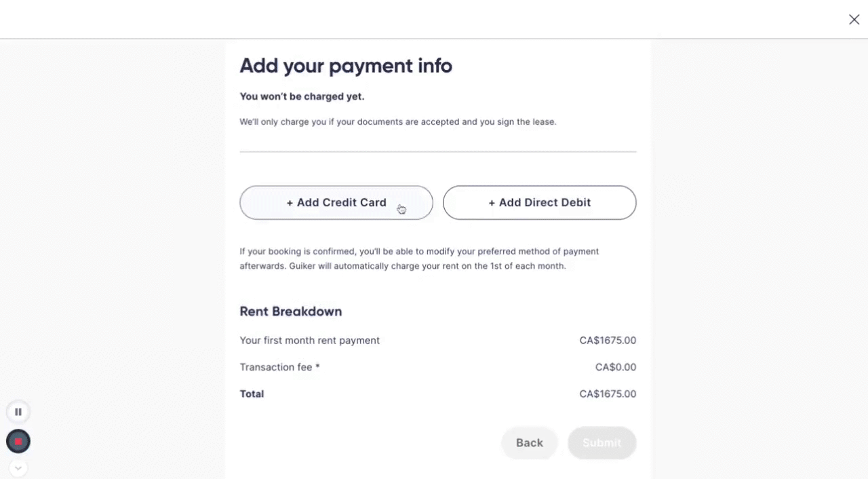This screenshot has width=868, height=479.
Task: Click the "Transaction fee *" label
Action: tap(279, 367)
